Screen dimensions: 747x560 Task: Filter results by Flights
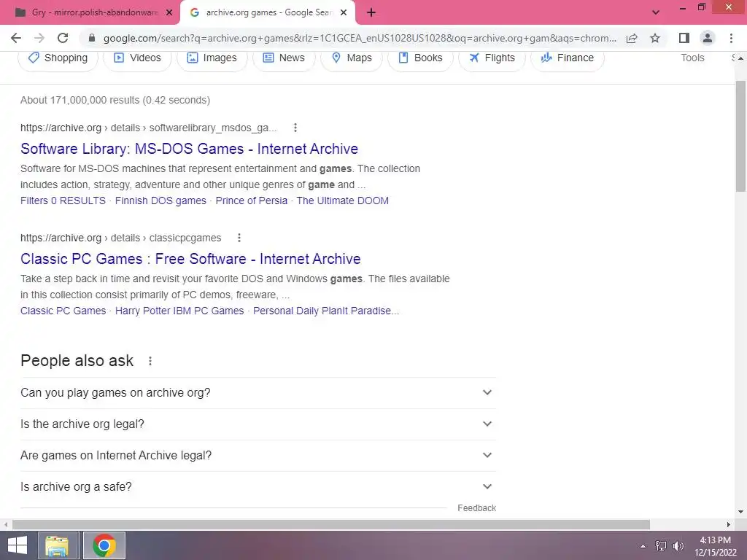click(492, 58)
